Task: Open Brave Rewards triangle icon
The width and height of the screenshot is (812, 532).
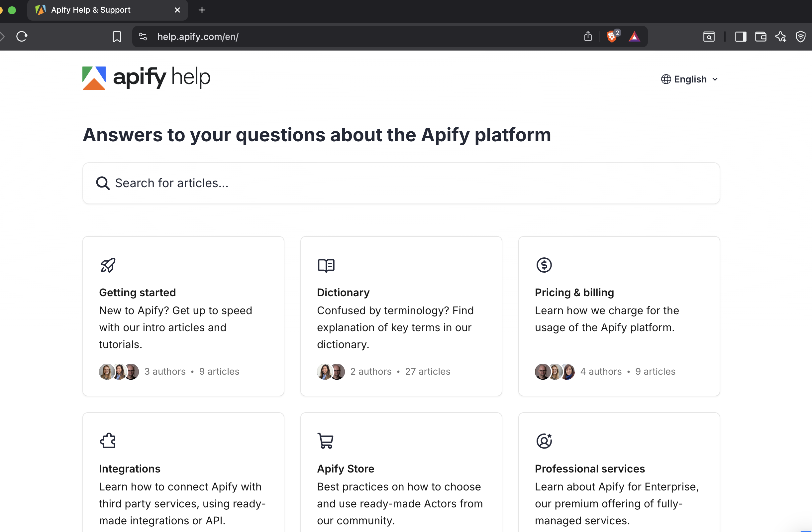Action: click(x=634, y=37)
